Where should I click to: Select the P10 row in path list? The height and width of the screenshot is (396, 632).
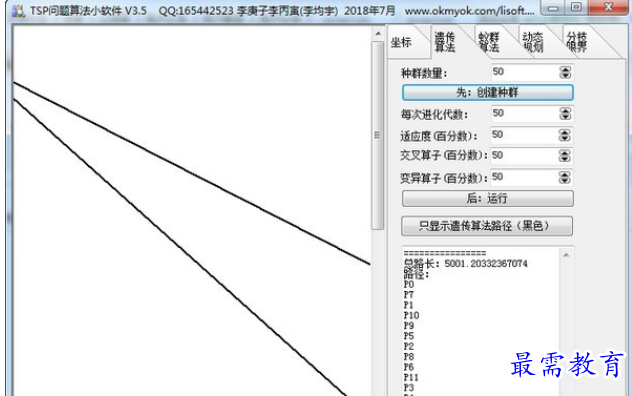[x=412, y=315]
